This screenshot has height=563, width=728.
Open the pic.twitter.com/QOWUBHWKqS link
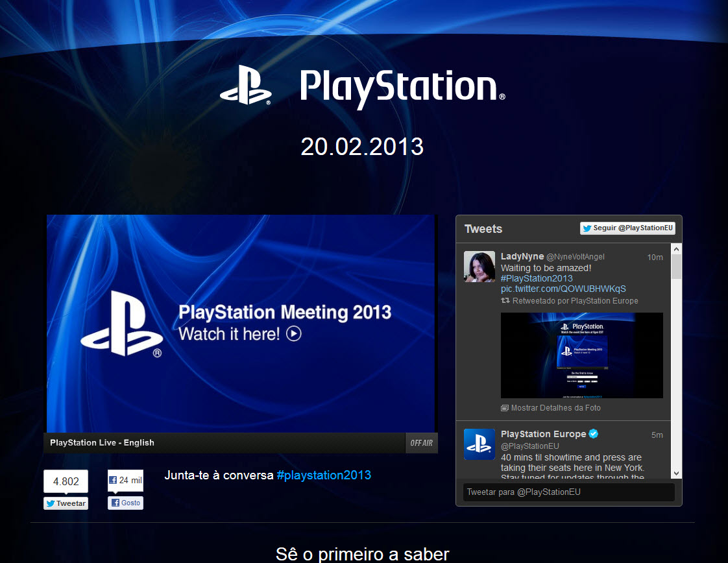coord(563,289)
